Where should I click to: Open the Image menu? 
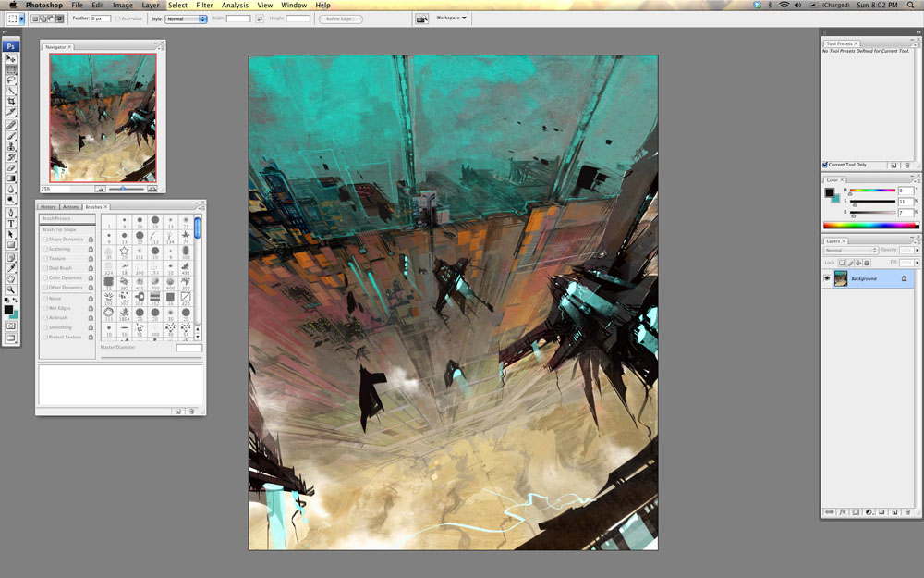123,5
